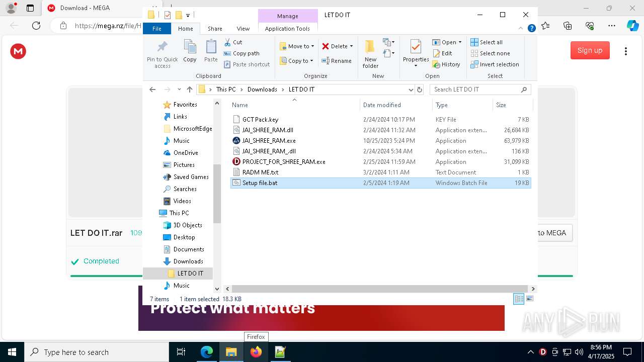
Task: Open the Move to dropdown
Action: 297,46
